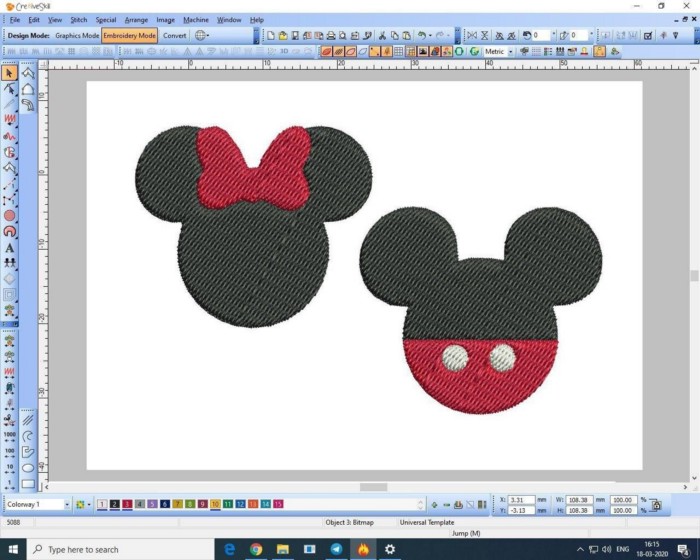Expand the color palette scroll spinner
This screenshot has height=560, width=700.
click(420, 505)
